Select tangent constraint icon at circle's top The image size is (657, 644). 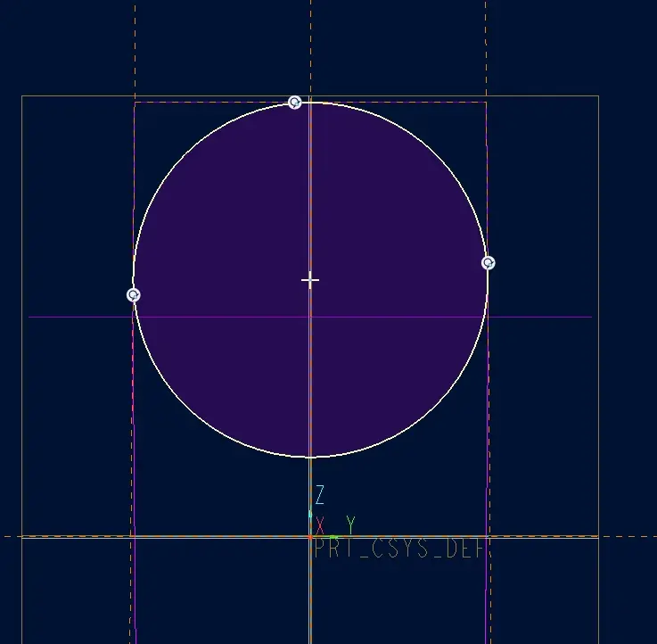294,103
